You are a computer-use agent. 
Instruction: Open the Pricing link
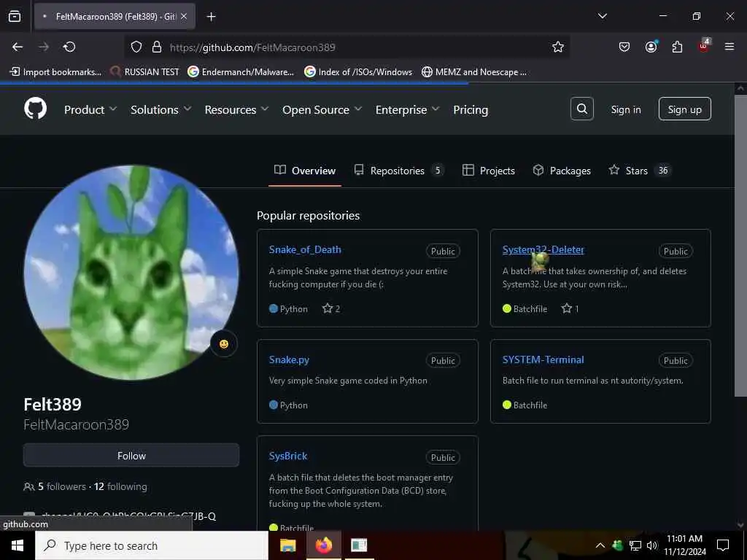coord(471,109)
